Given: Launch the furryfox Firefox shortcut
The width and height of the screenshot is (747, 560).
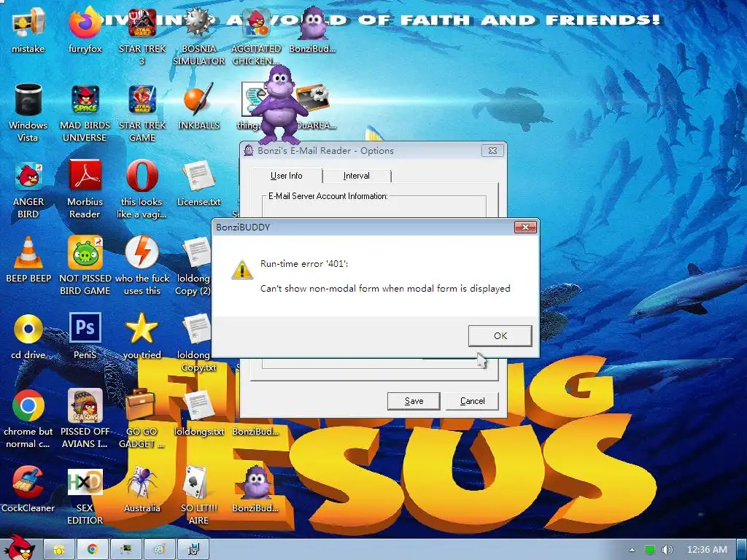Looking at the screenshot, I should point(85,31).
